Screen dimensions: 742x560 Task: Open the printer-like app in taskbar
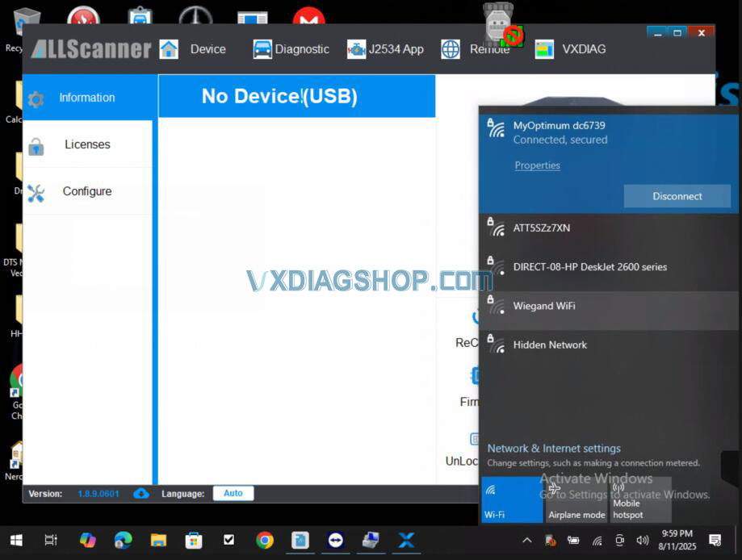pyautogui.click(x=371, y=540)
